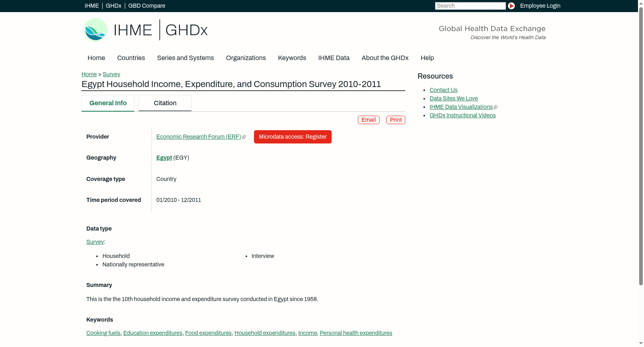Viewport: 644px width, 347px height.
Task: Click 'Nationally representative' list item
Action: click(x=133, y=265)
